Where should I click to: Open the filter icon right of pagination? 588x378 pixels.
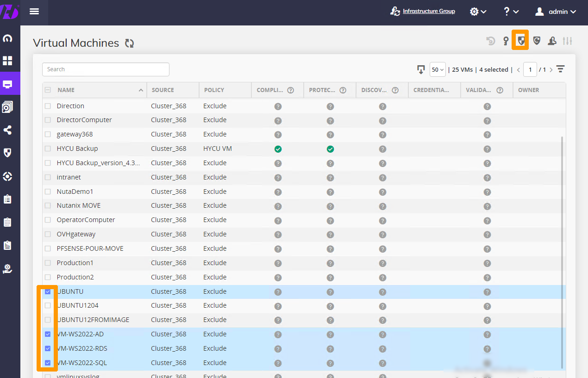click(x=560, y=69)
